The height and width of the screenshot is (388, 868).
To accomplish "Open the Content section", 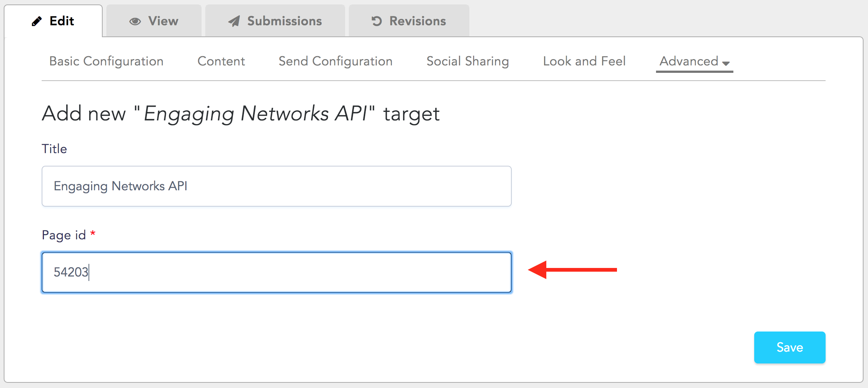I will pos(221,61).
